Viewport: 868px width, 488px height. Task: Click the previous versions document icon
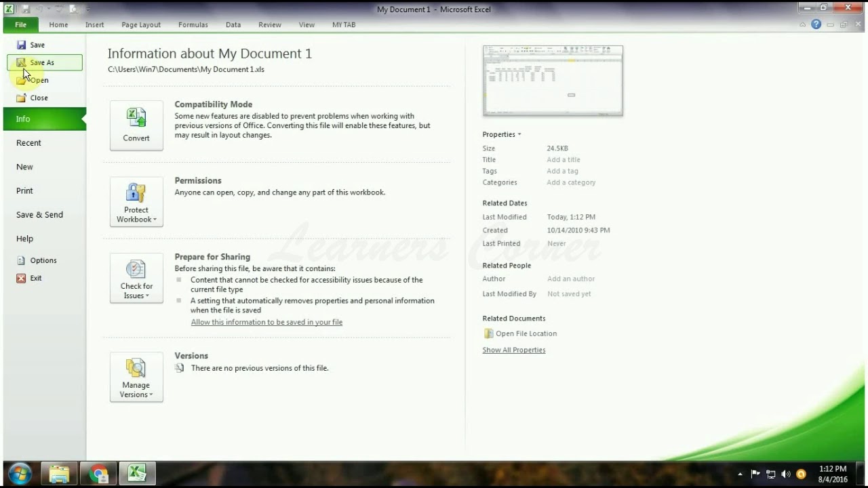coord(179,368)
